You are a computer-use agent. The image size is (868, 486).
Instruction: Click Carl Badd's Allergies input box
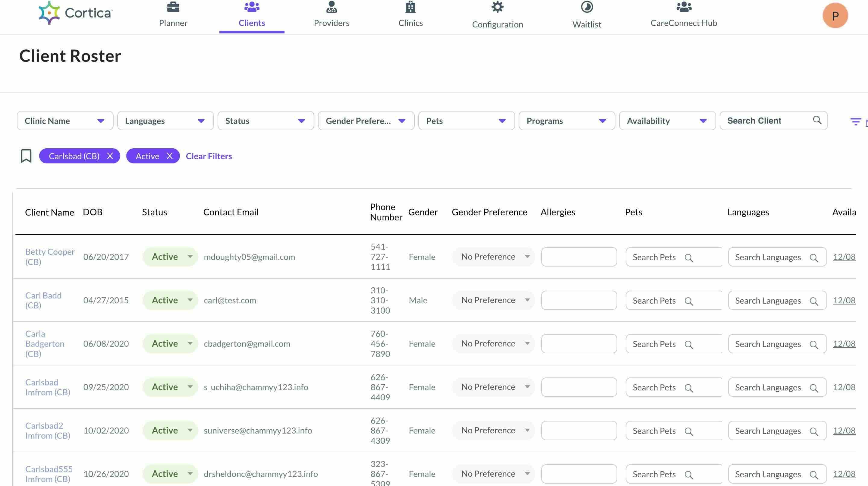[579, 300]
